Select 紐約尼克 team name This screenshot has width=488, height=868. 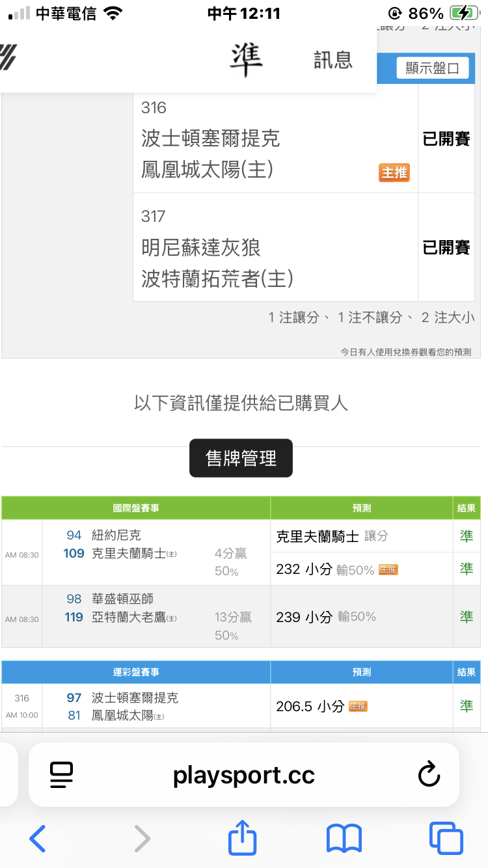[x=116, y=535]
